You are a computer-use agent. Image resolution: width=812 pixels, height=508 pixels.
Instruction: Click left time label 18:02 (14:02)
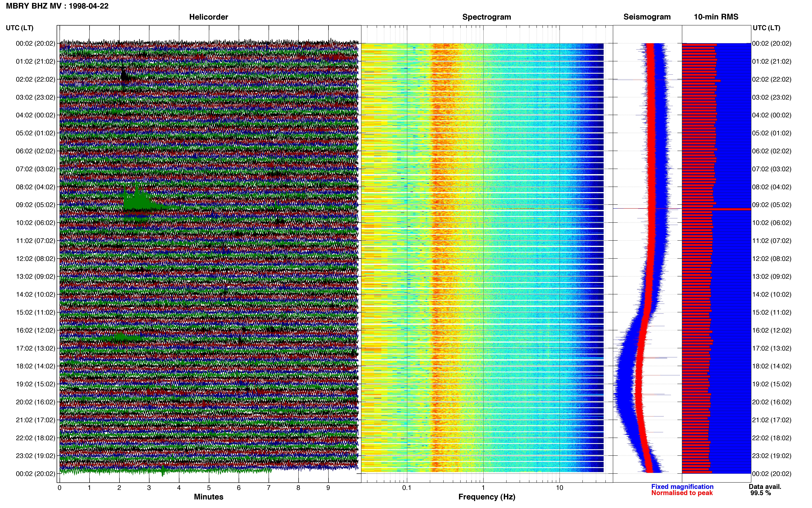point(35,366)
